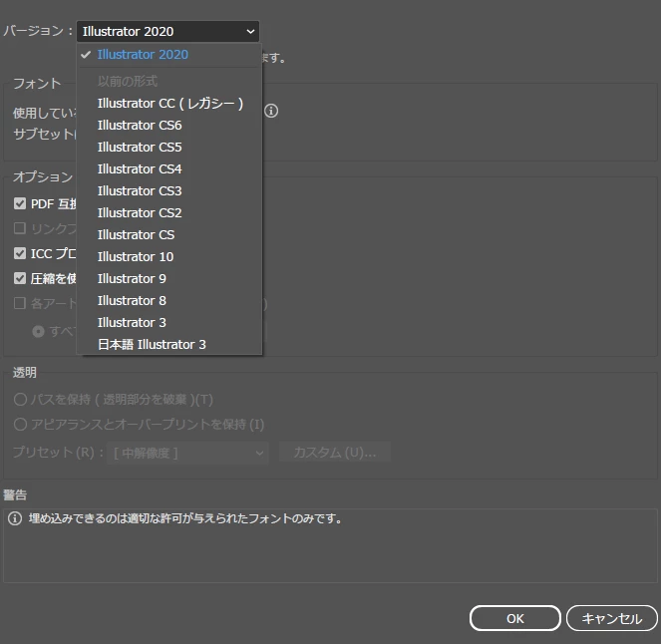Choose Illustrator 8 version

169,300
